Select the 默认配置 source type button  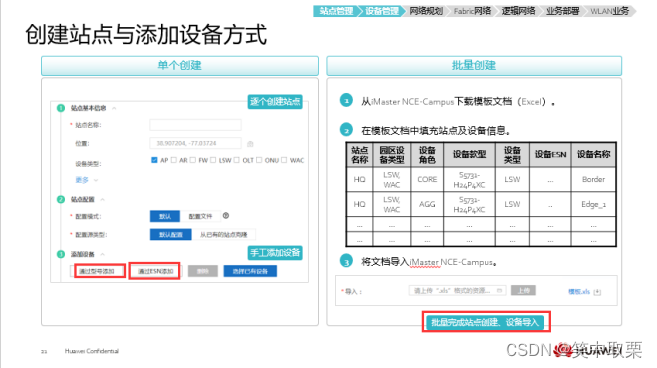171,234
